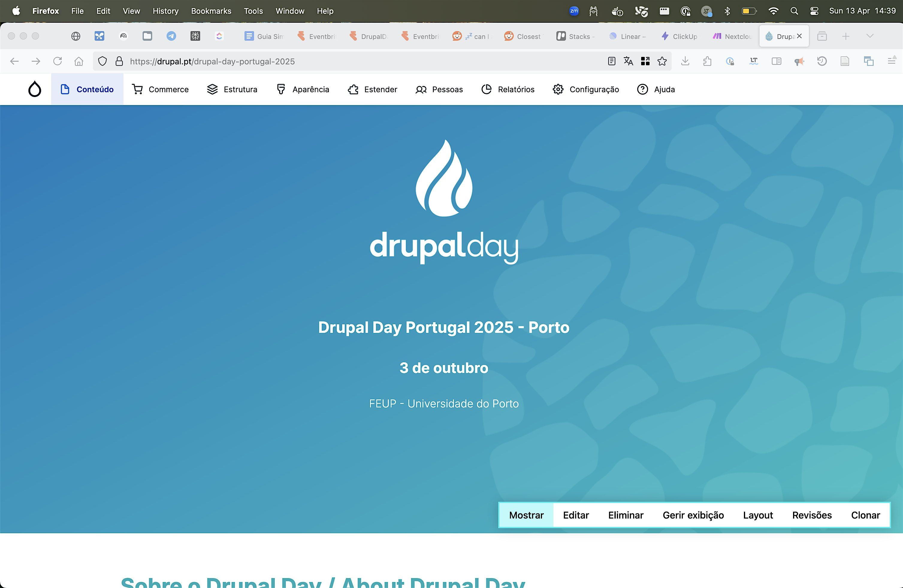Image resolution: width=903 pixels, height=588 pixels.
Task: Open the Commerce admin menu
Action: [x=160, y=89]
